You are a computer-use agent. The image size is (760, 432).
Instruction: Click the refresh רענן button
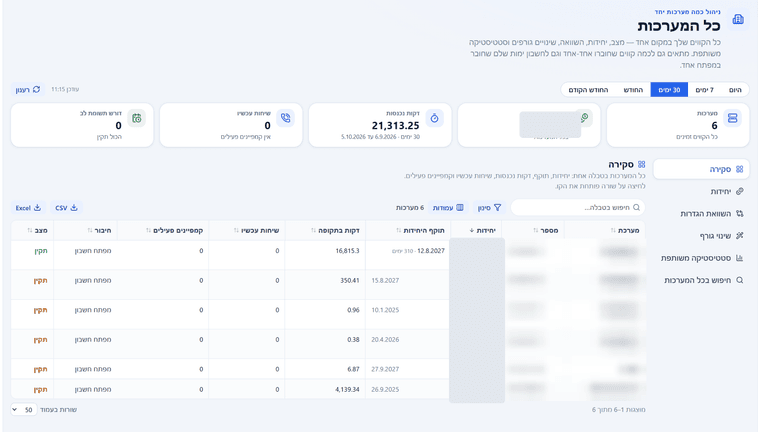(28, 90)
